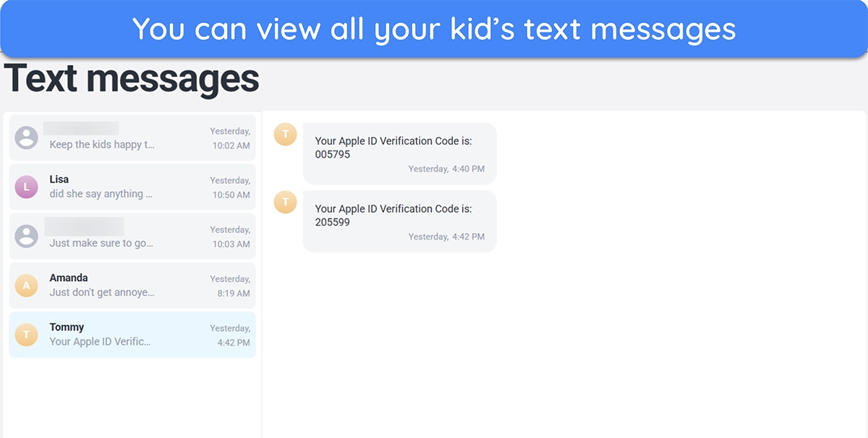868x438 pixels.
Task: Open conversation starting 'Keep the kids happy'
Action: pyautogui.click(x=132, y=138)
